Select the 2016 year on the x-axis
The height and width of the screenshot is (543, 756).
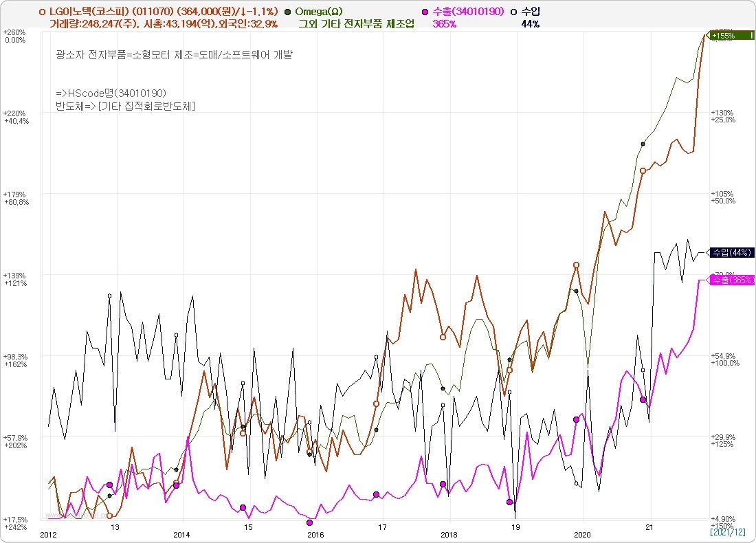tap(315, 534)
